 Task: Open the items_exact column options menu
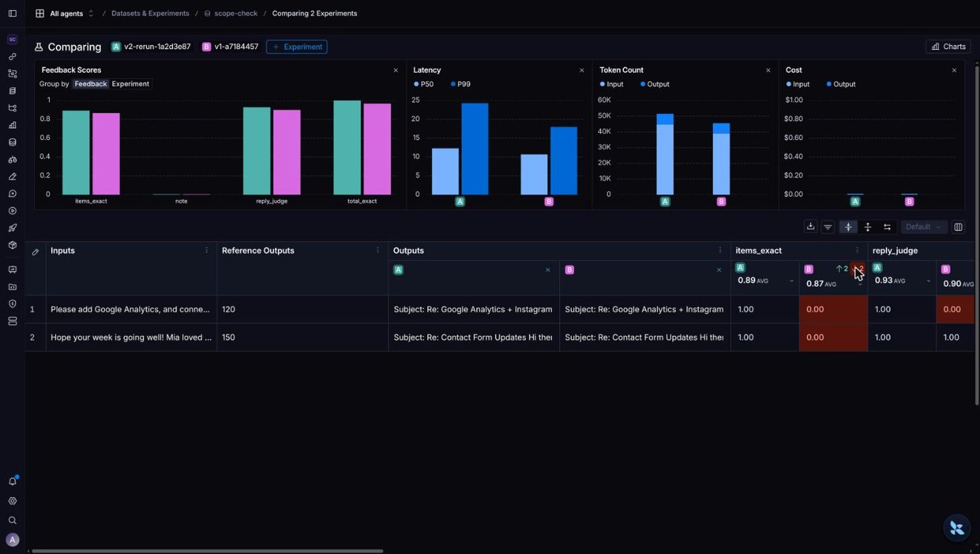pos(857,250)
